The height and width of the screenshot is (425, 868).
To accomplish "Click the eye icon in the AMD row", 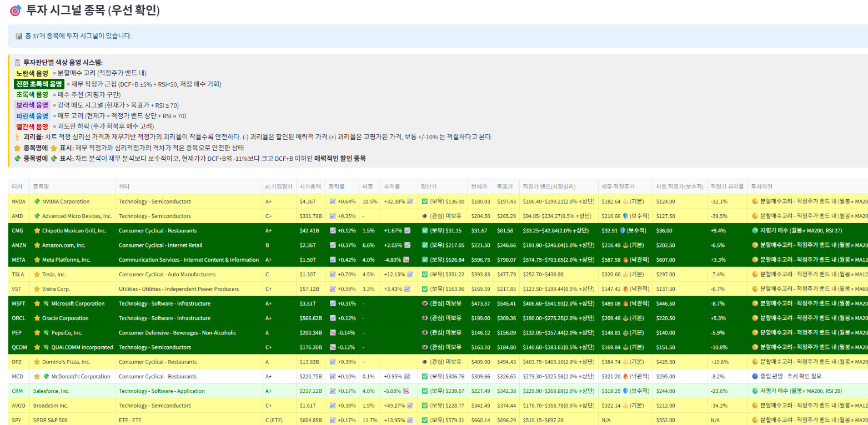I will coord(424,216).
